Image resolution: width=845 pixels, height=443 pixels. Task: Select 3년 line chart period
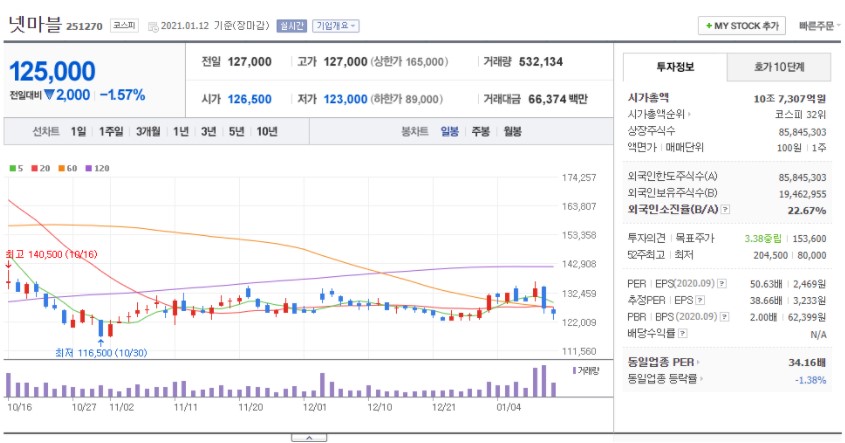209,131
